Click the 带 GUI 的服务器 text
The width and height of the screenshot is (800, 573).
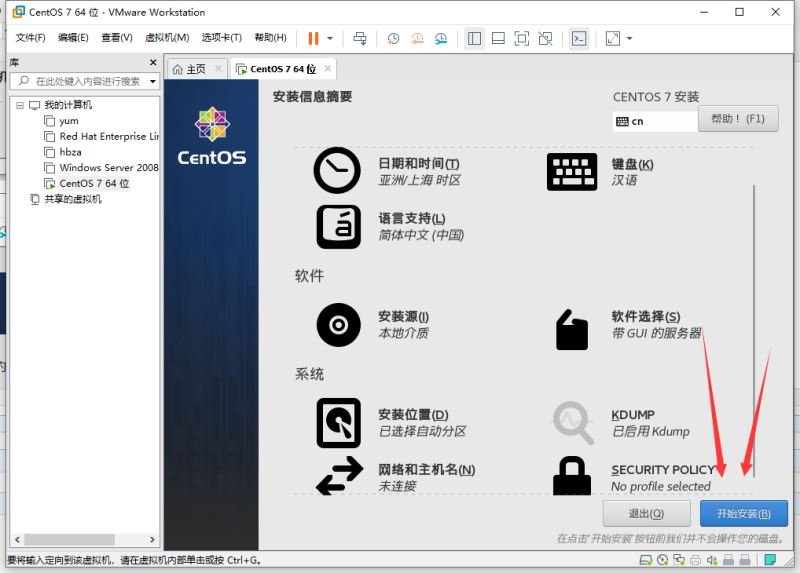click(x=657, y=333)
